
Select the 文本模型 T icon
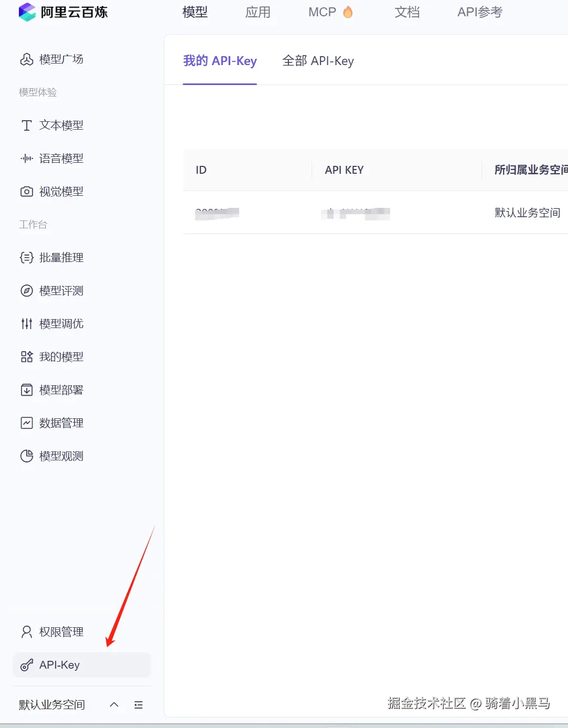[27, 125]
